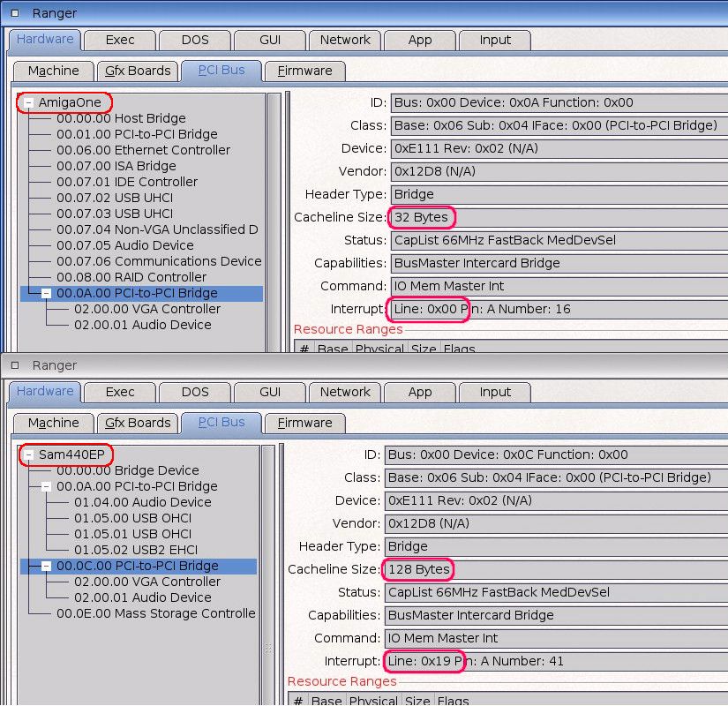Select the 01.05.01 USB OHCI entry

[132, 535]
